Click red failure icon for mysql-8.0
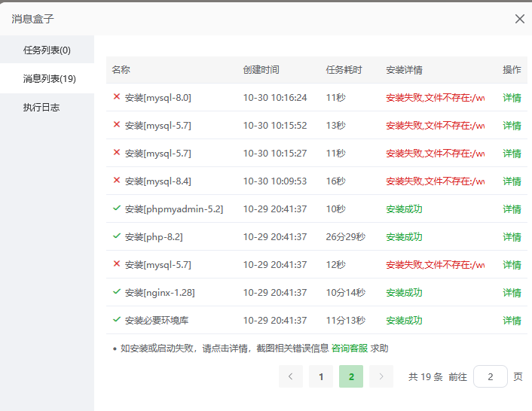The width and height of the screenshot is (532, 411). pos(116,97)
